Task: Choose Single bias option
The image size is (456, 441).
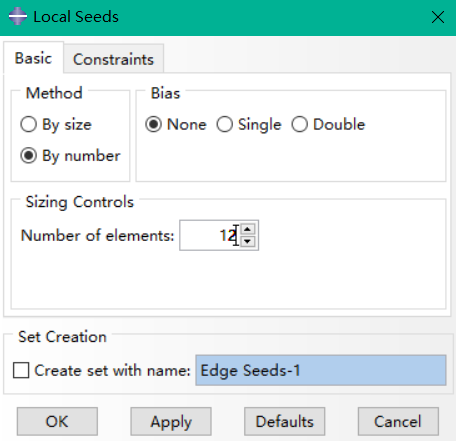Action: tap(224, 124)
